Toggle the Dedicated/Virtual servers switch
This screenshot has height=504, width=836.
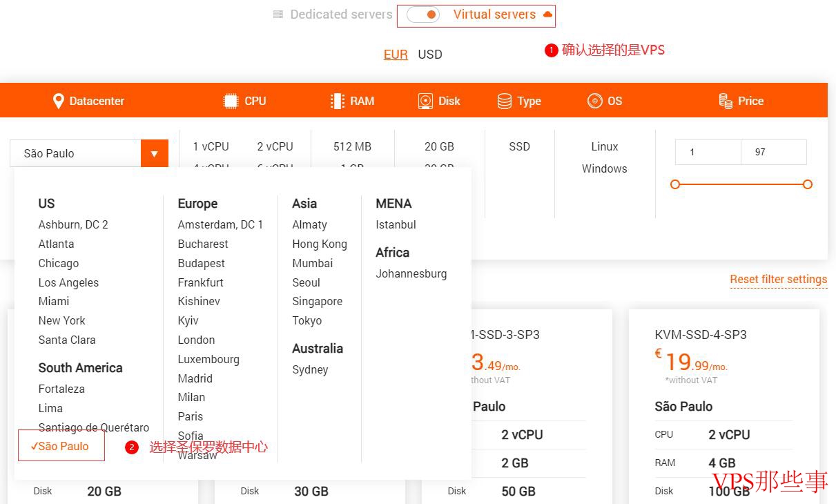[423, 14]
